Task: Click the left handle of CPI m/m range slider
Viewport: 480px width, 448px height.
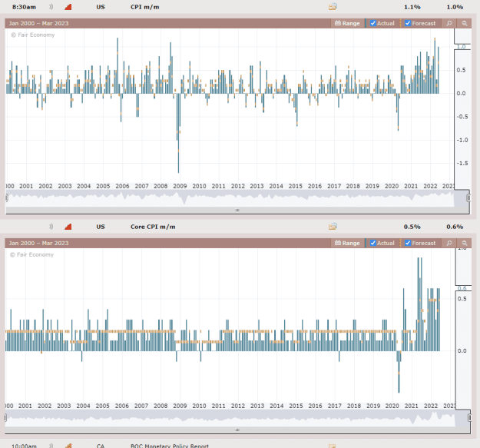Action: tap(6, 197)
